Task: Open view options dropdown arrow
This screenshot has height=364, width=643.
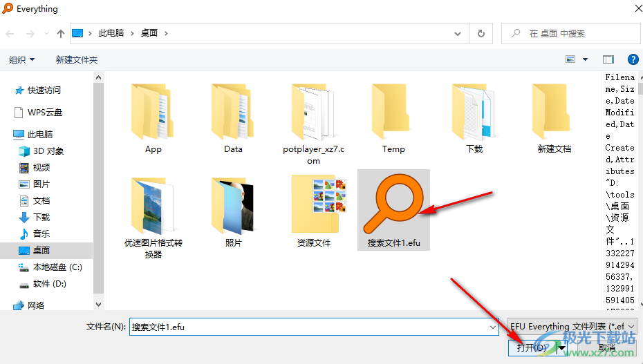Action: (x=585, y=59)
